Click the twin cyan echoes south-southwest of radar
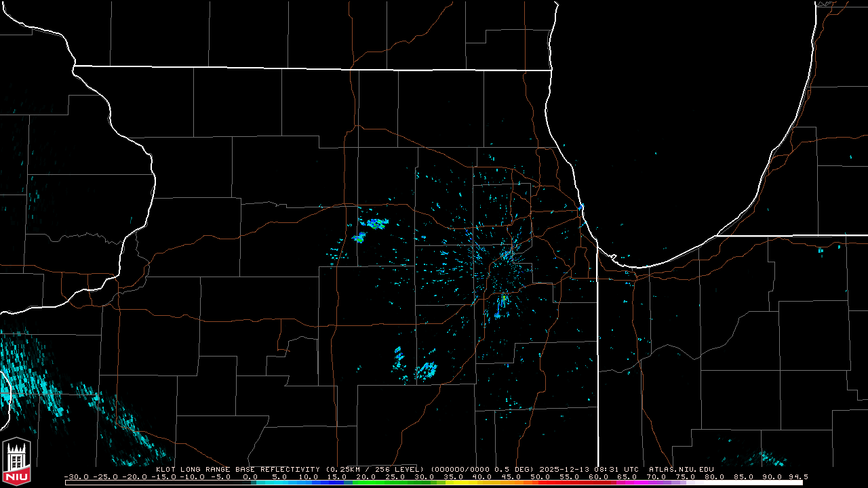The width and height of the screenshot is (868, 488). 415,366
